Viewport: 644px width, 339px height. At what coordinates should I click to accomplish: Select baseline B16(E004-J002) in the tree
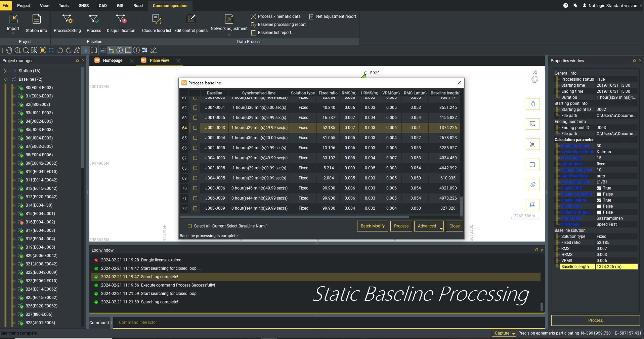coord(40,222)
